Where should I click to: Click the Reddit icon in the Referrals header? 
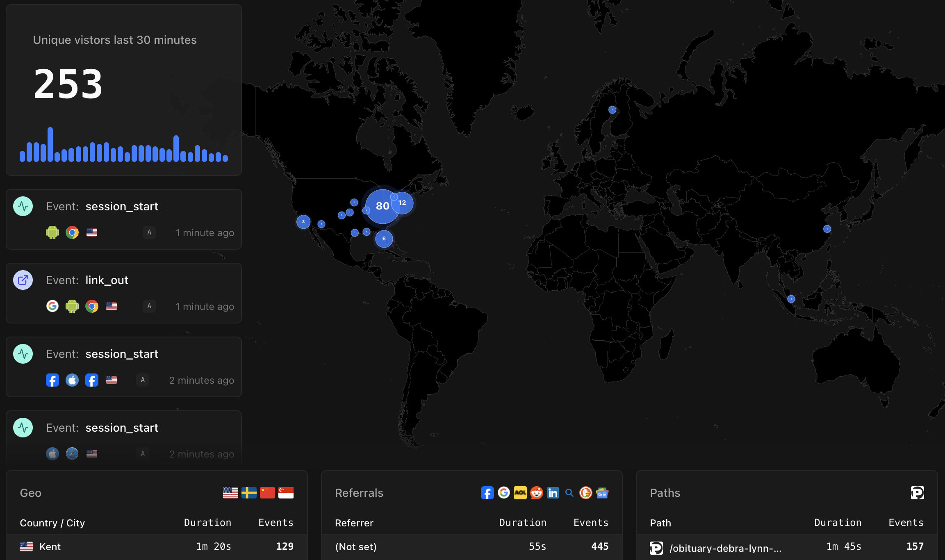[536, 493]
